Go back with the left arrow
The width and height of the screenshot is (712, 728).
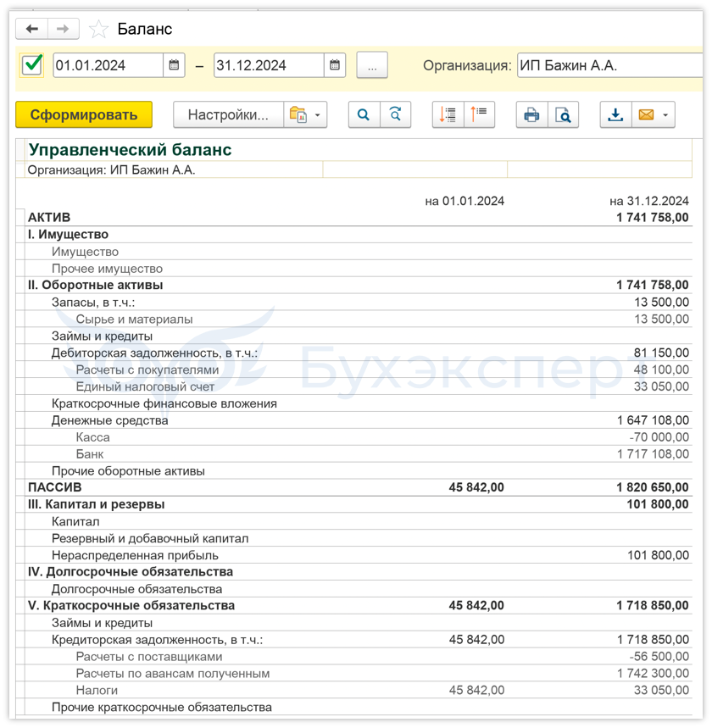pos(31,29)
